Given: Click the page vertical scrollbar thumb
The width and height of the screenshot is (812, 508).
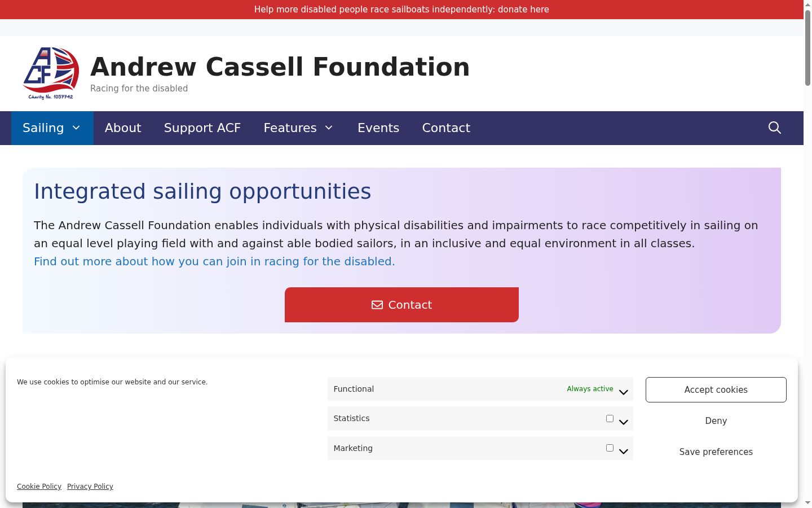Looking at the screenshot, I should [807, 47].
